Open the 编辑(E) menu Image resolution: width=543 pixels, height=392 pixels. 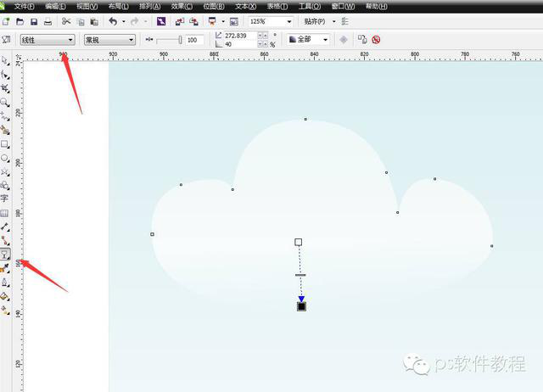pyautogui.click(x=55, y=6)
